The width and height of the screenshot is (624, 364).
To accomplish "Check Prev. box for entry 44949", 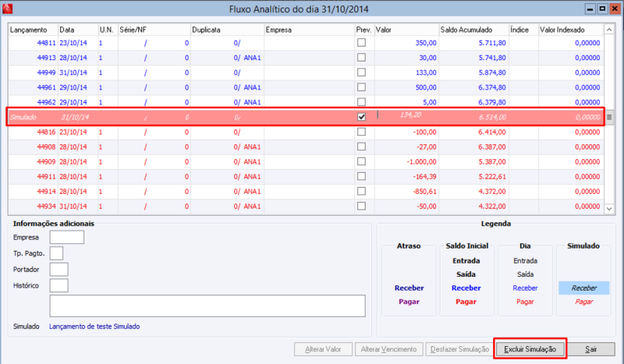I will pos(361,72).
